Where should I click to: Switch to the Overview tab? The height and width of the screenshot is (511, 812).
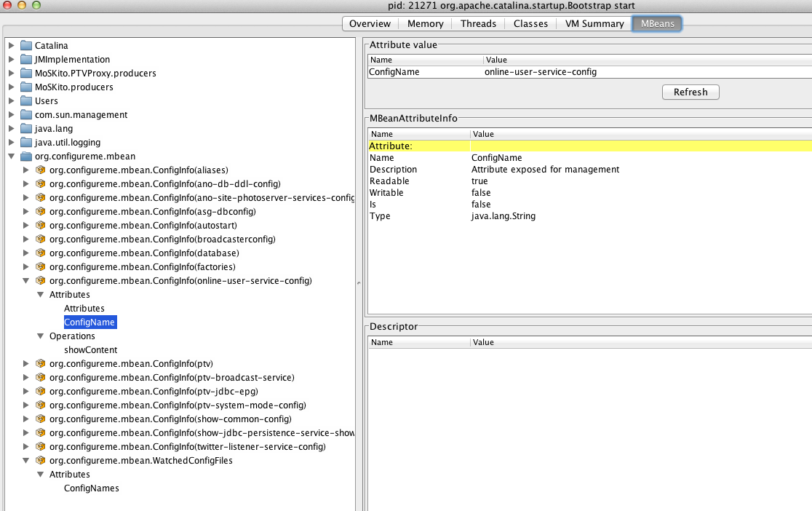pos(370,24)
